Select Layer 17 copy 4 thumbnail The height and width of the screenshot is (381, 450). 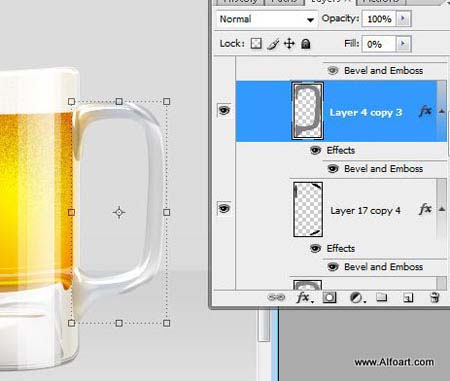point(308,209)
